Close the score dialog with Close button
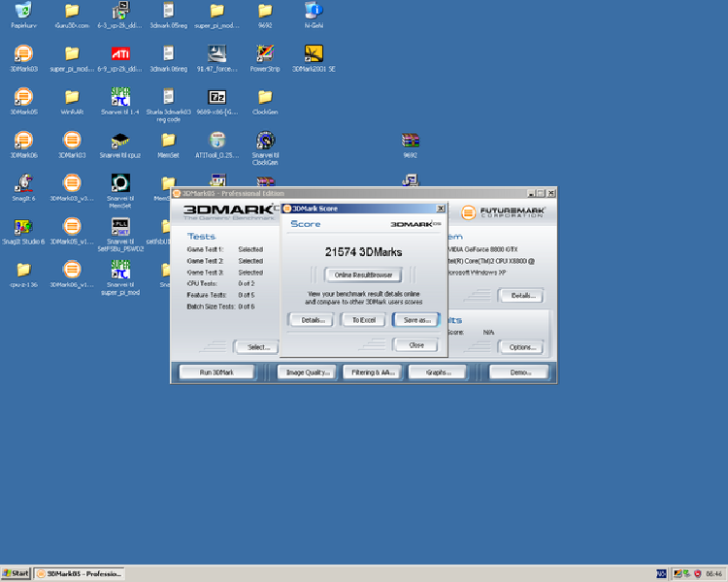728x582 pixels. tap(416, 345)
